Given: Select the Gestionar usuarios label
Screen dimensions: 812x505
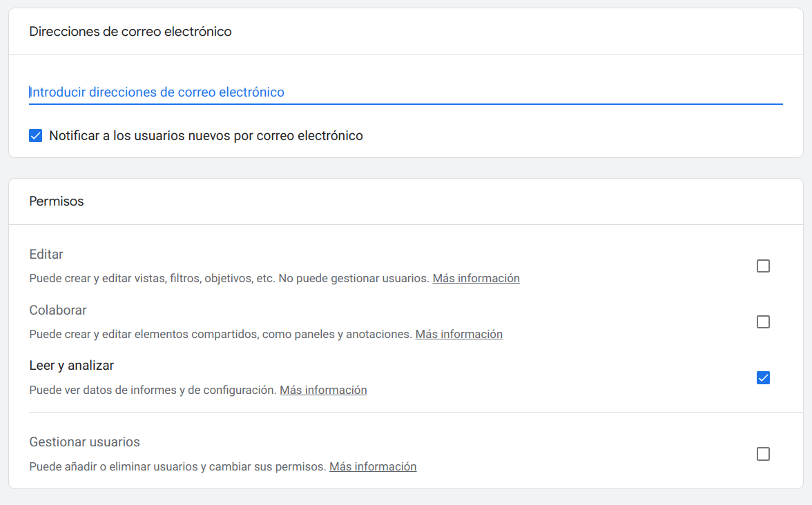Looking at the screenshot, I should (x=84, y=442).
